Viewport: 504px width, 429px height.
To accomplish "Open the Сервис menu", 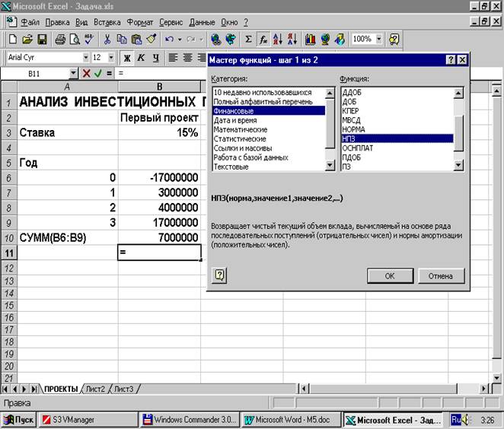I will click(x=171, y=22).
